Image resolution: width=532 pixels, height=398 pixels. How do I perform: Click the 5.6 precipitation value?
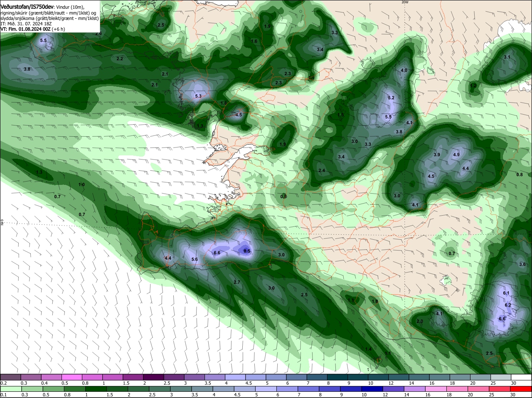pyautogui.click(x=195, y=259)
